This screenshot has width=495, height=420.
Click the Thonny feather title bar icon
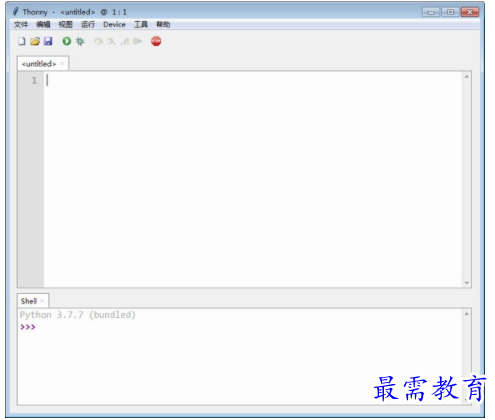15,12
